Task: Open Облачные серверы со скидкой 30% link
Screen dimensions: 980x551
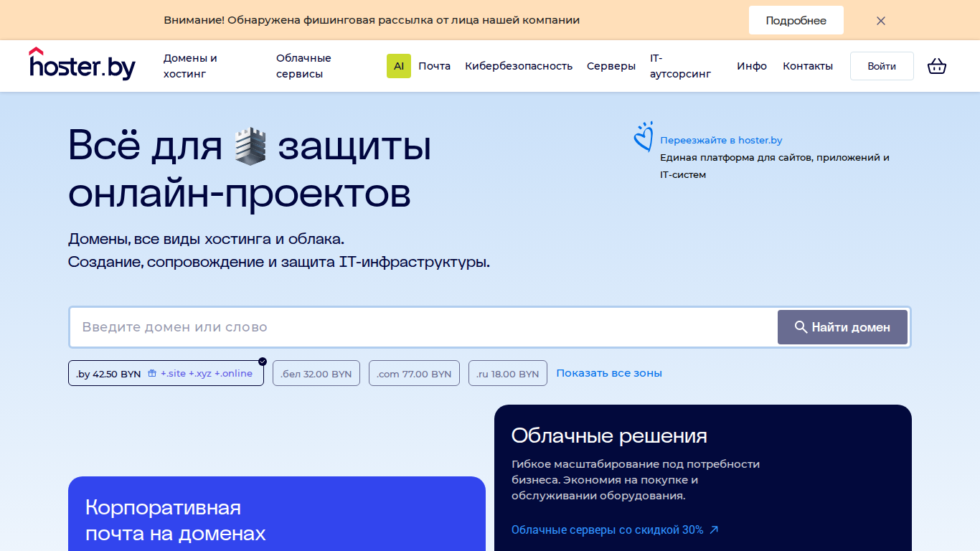Action: 615,530
